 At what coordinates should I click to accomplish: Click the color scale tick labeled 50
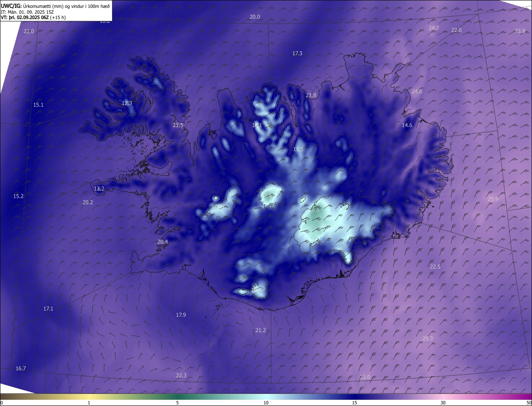pos(529,403)
